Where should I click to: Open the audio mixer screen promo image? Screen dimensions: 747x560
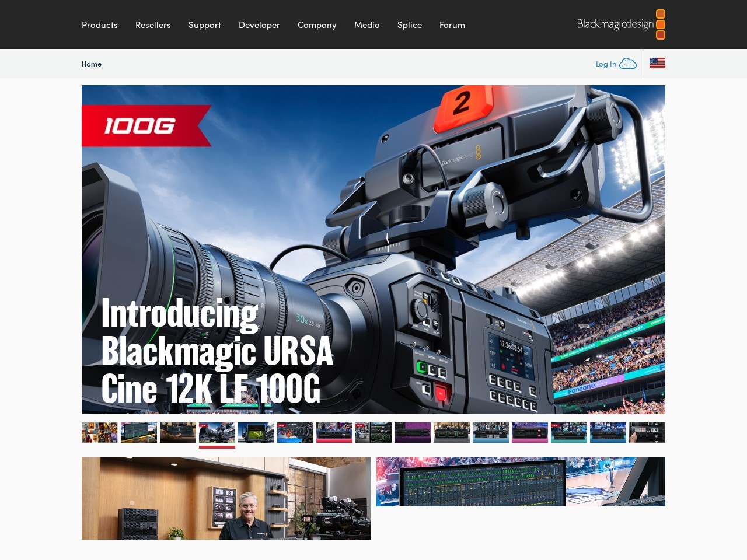[x=521, y=482]
